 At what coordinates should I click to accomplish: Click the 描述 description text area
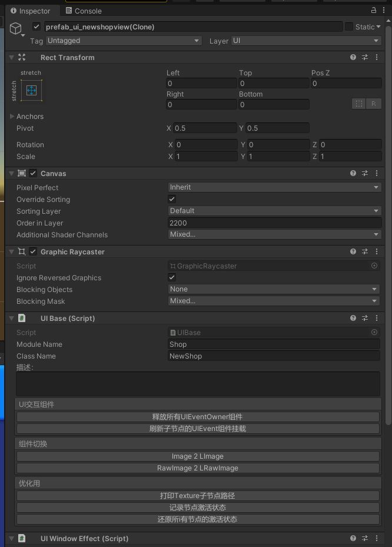point(198,384)
